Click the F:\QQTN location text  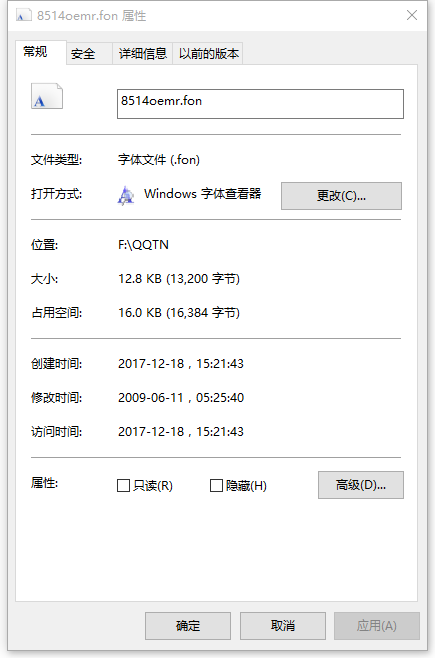[x=143, y=245]
